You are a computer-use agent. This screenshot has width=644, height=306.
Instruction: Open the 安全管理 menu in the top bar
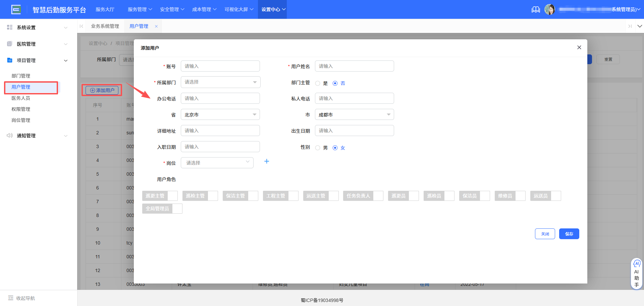click(x=170, y=9)
